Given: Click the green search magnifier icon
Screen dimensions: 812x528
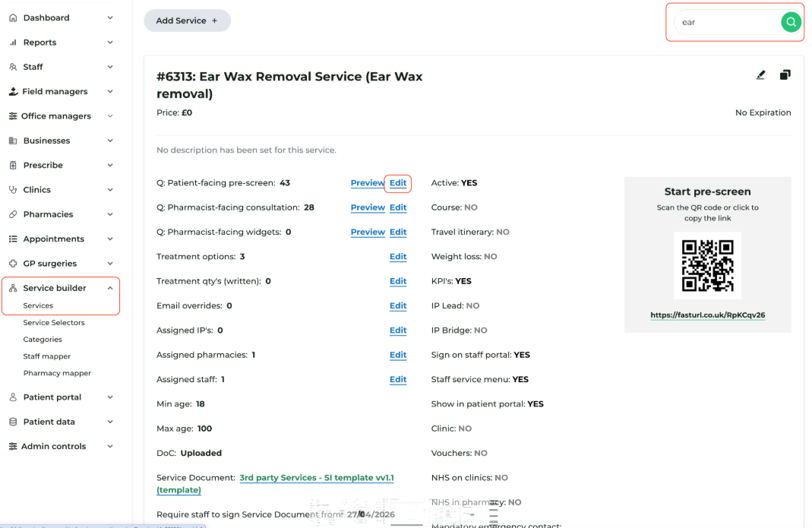Looking at the screenshot, I should pyautogui.click(x=791, y=22).
